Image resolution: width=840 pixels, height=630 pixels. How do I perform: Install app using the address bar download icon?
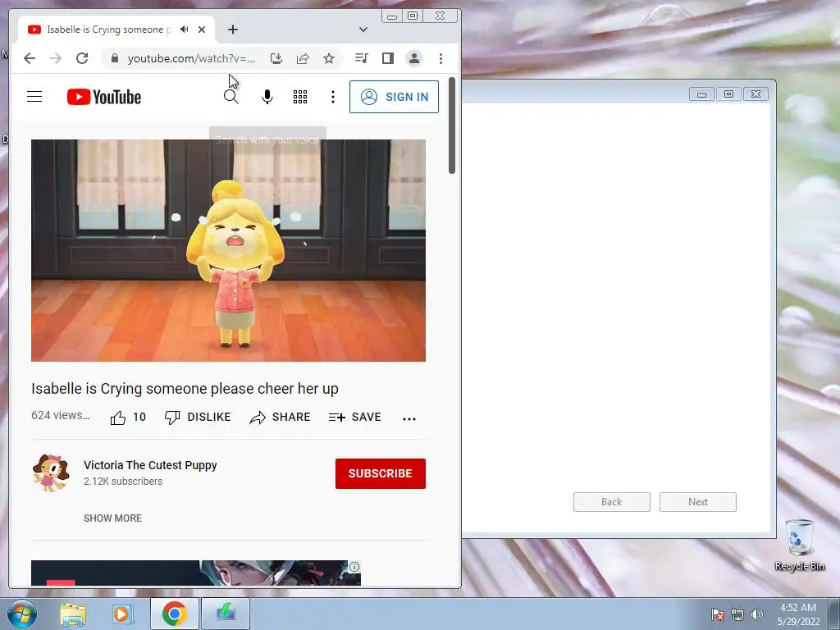point(276,58)
